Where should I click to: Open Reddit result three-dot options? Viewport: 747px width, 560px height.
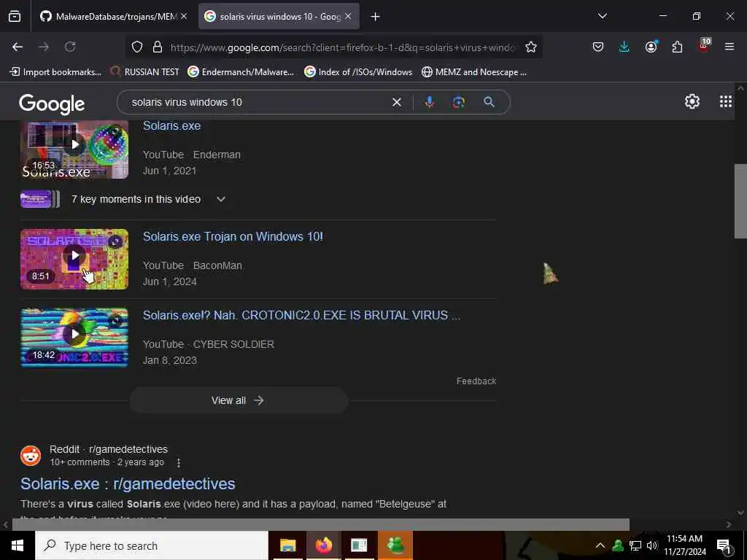tap(179, 462)
